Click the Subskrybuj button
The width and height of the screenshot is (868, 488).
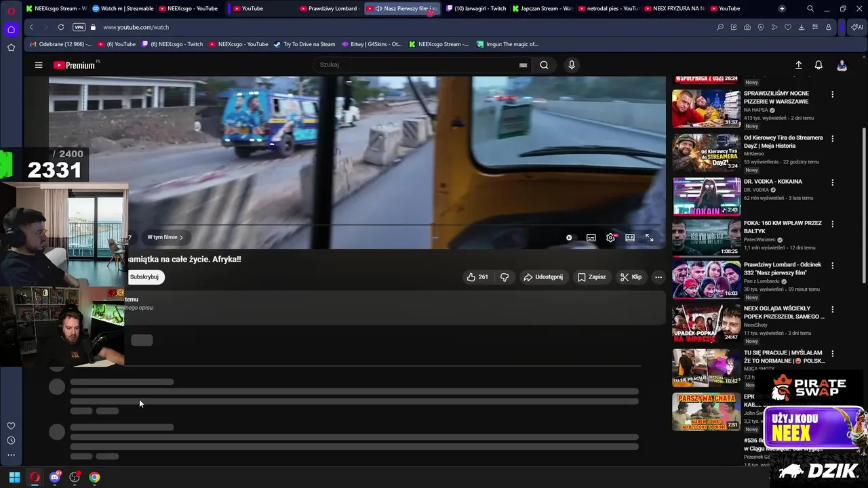[144, 277]
